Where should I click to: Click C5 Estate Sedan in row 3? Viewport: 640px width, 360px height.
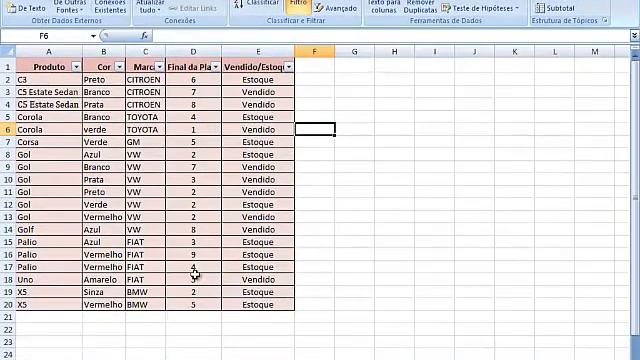click(49, 92)
